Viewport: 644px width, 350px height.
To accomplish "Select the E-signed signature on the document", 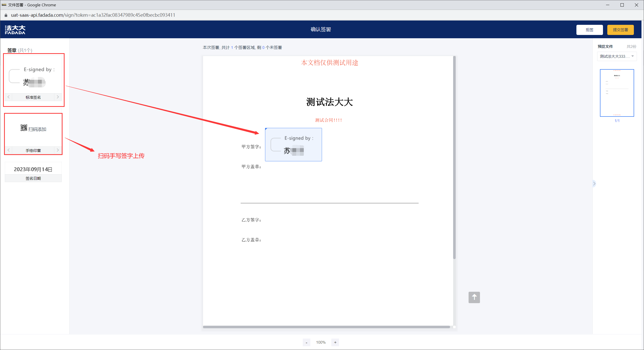I will pos(293,145).
